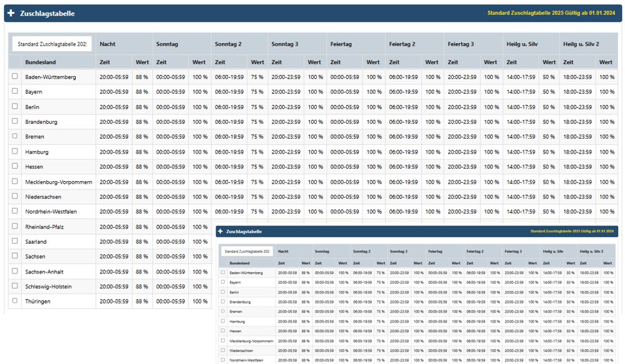
Task: Click the Bundesland column header in main table
Action: coord(40,62)
